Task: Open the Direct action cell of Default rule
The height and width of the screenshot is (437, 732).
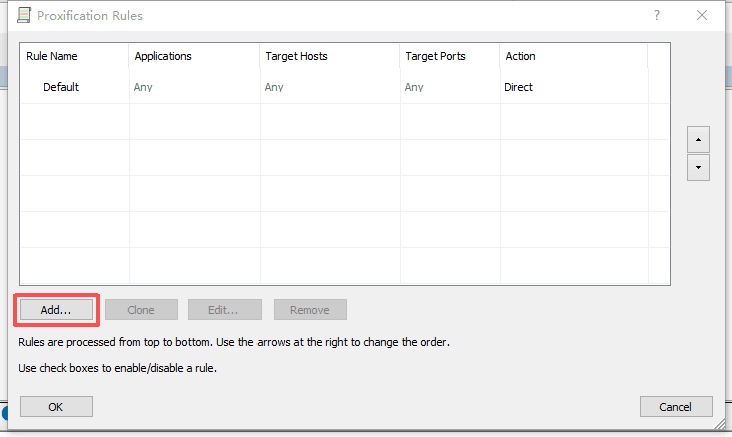Action: 518,87
